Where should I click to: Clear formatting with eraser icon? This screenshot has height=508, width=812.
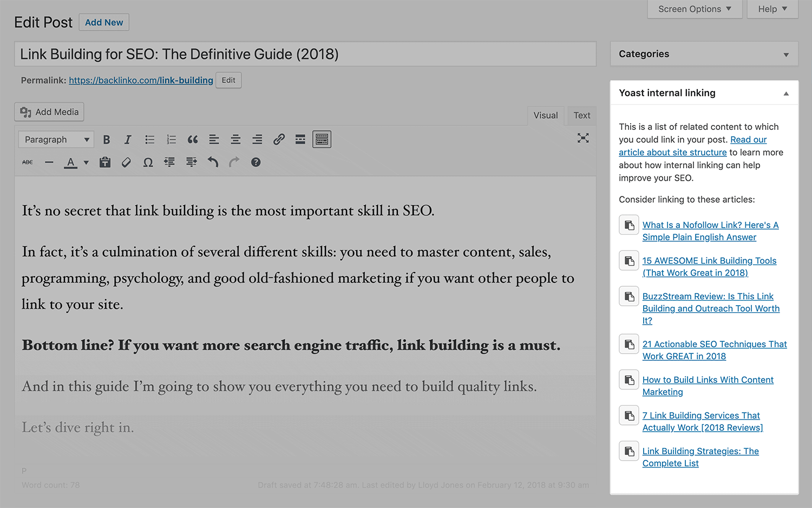126,162
